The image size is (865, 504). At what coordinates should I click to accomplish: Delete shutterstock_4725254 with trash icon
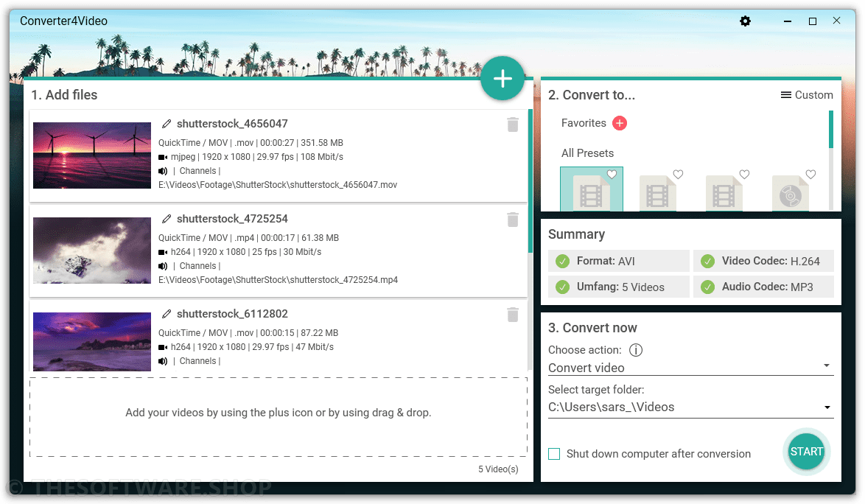point(513,220)
